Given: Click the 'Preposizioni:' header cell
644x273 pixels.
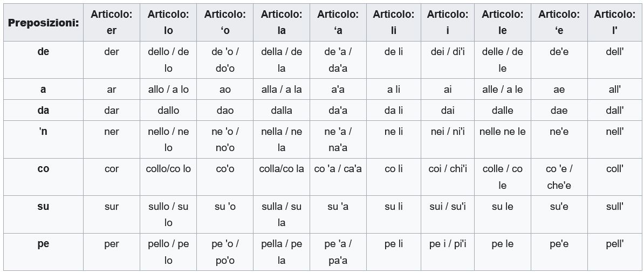Looking at the screenshot, I should (x=43, y=23).
